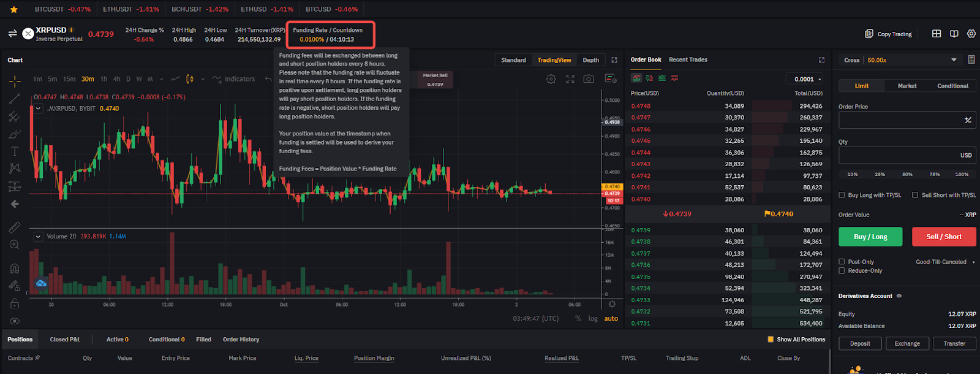Click the zoom-in magnifier tool
The width and height of the screenshot is (980, 374).
point(15,245)
